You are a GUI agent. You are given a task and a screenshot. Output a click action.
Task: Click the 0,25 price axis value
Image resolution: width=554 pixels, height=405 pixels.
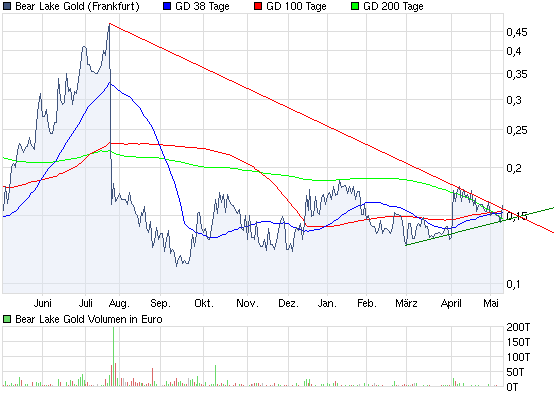(517, 130)
